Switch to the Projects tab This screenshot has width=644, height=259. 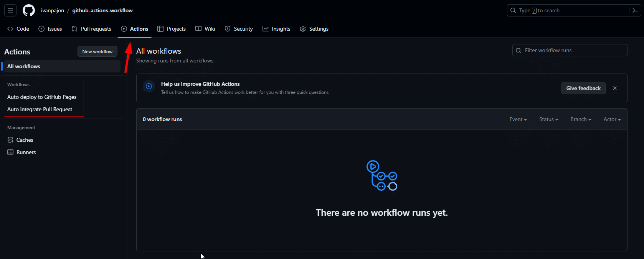coord(172,29)
